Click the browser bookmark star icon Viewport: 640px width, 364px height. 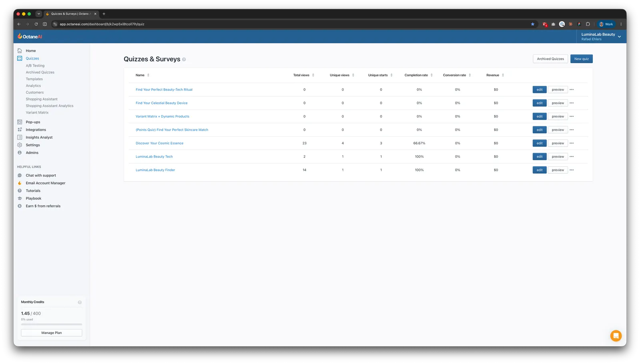point(533,24)
